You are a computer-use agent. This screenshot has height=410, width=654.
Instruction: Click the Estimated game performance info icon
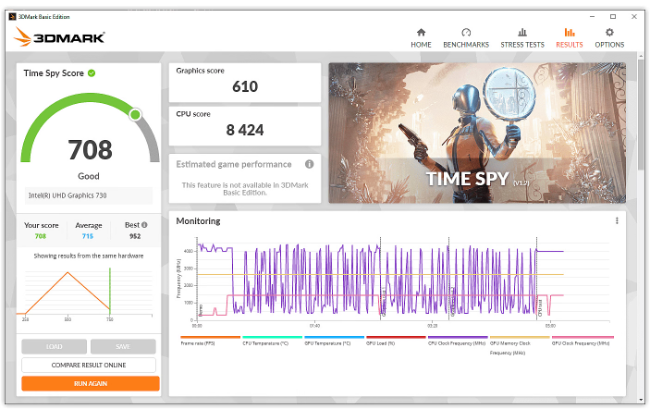309,164
